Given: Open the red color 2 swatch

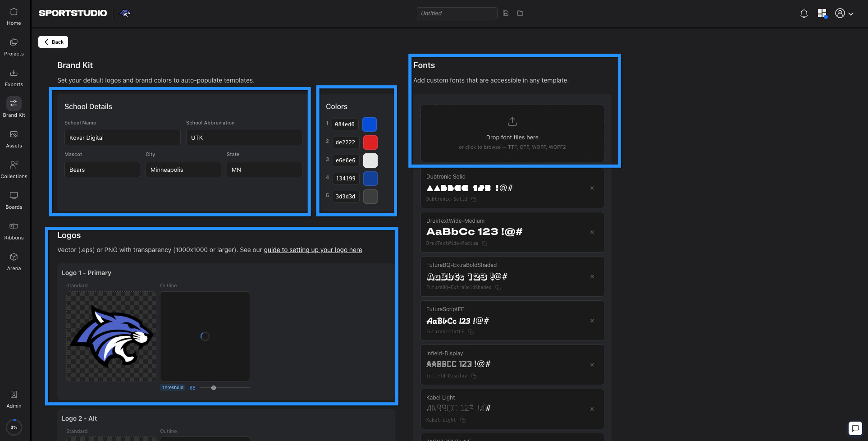Looking at the screenshot, I should [370, 142].
